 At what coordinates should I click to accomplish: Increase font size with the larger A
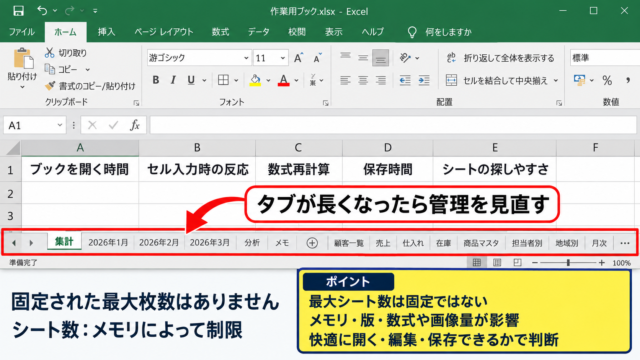pyautogui.click(x=298, y=58)
